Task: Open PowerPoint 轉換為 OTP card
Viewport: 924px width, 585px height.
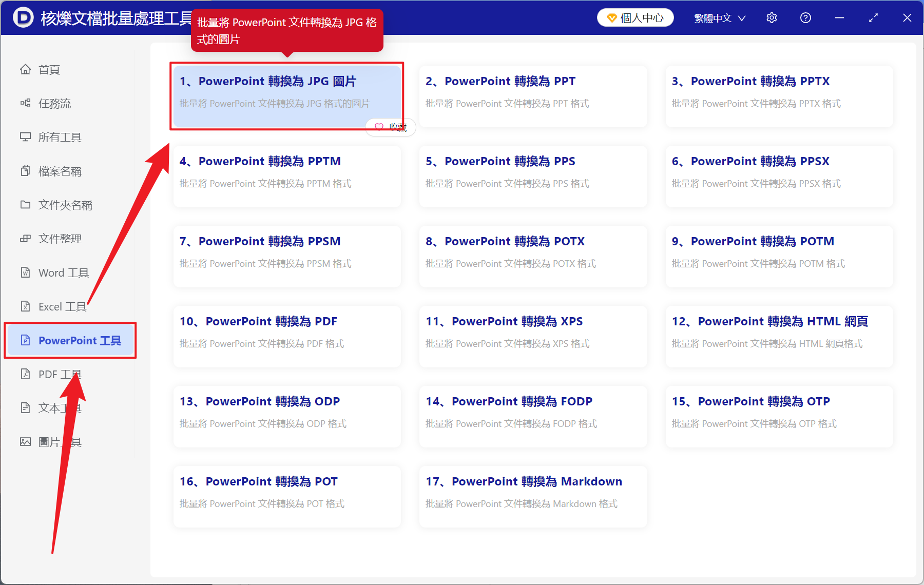Action: 779,417
